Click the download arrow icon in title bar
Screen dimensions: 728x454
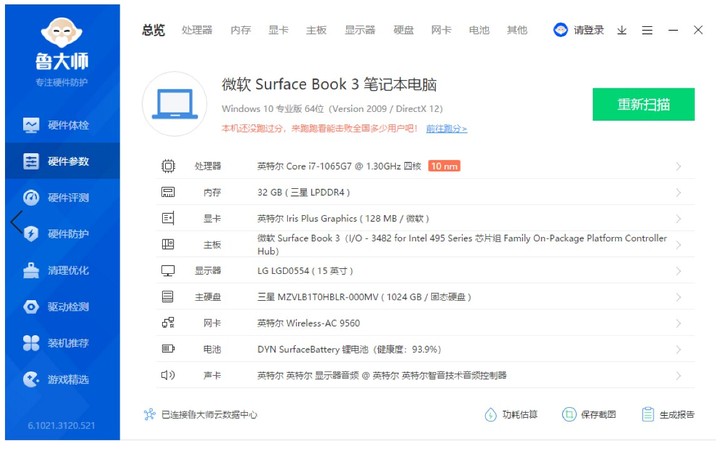point(622,31)
